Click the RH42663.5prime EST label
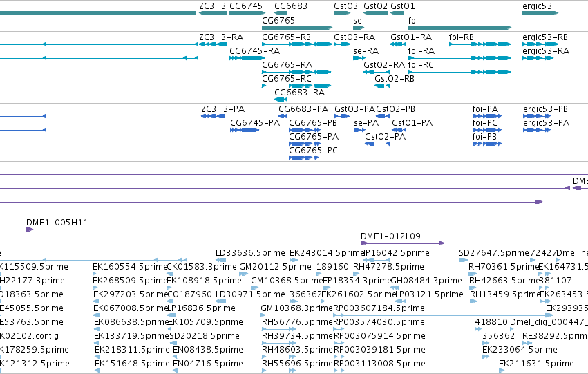588x374 pixels. pyautogui.click(x=504, y=281)
